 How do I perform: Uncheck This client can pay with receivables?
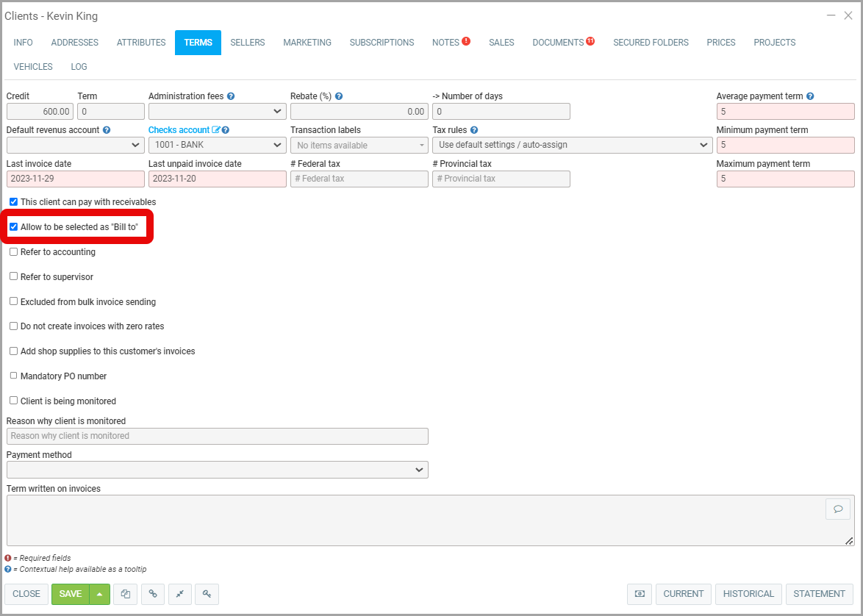click(x=13, y=201)
